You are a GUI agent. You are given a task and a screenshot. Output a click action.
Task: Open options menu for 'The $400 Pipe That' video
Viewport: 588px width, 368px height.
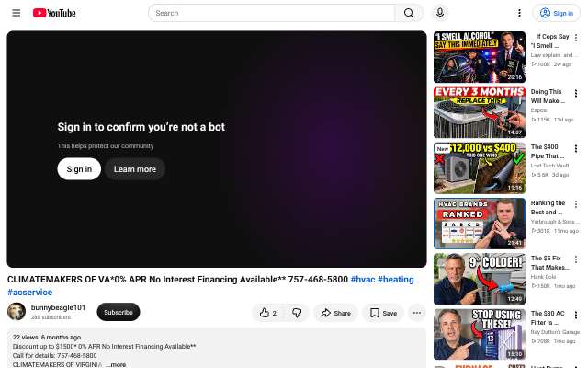tap(576, 148)
